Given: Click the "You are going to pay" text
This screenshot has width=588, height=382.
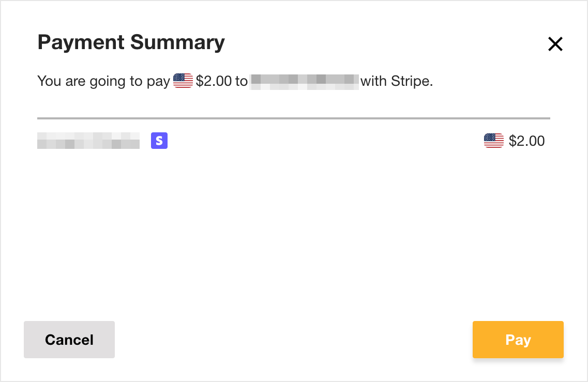Looking at the screenshot, I should [103, 81].
